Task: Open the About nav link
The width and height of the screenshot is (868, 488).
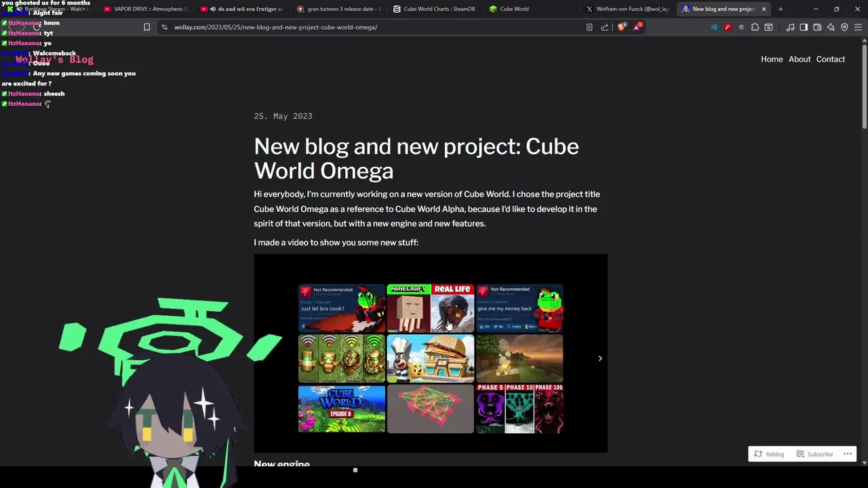Action: pyautogui.click(x=800, y=59)
